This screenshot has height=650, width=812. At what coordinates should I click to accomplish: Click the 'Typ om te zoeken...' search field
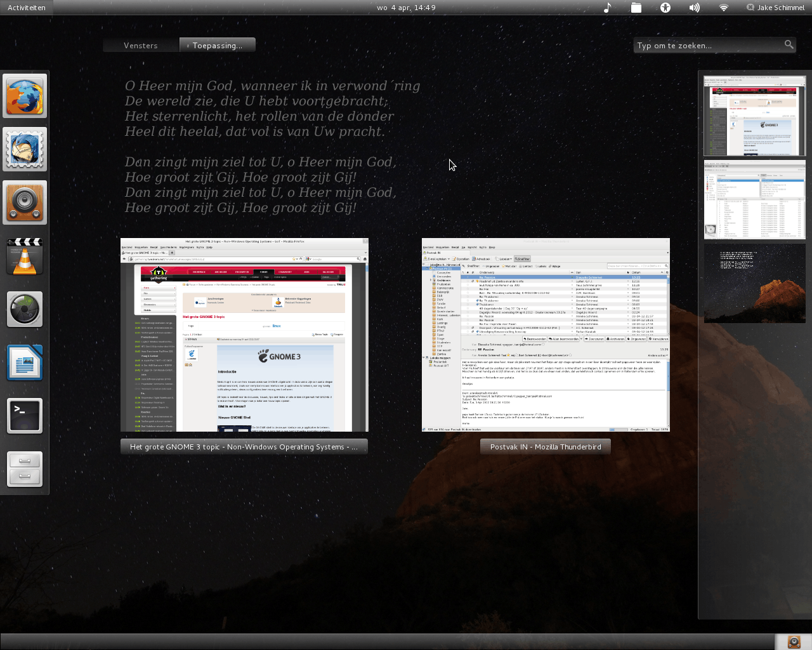coord(709,45)
